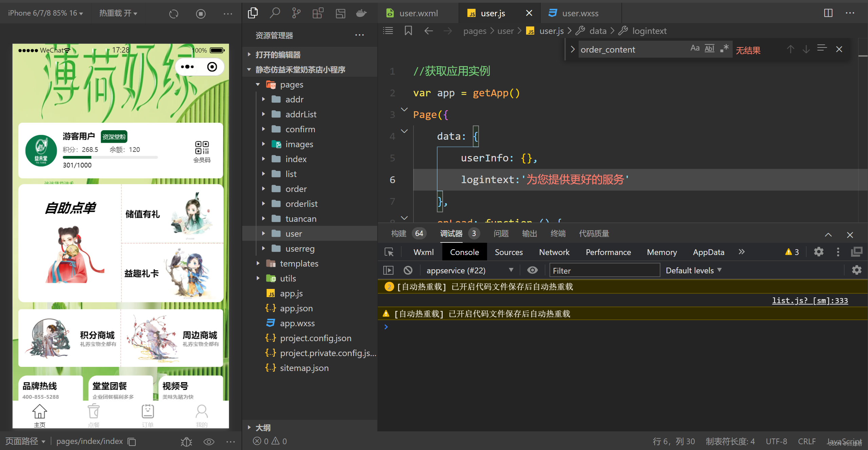This screenshot has width=868, height=450.
Task: Open the AppData tab
Action: click(709, 252)
